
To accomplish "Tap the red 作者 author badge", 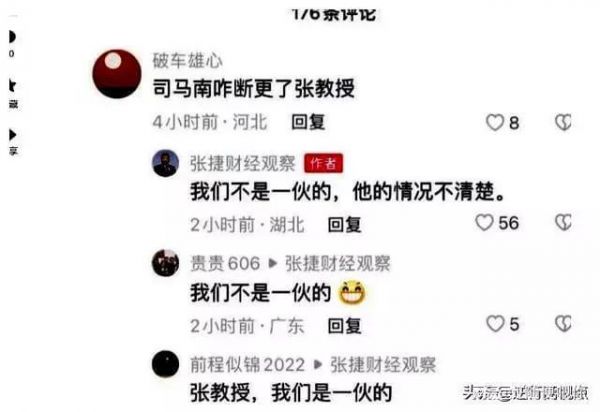I will click(323, 163).
